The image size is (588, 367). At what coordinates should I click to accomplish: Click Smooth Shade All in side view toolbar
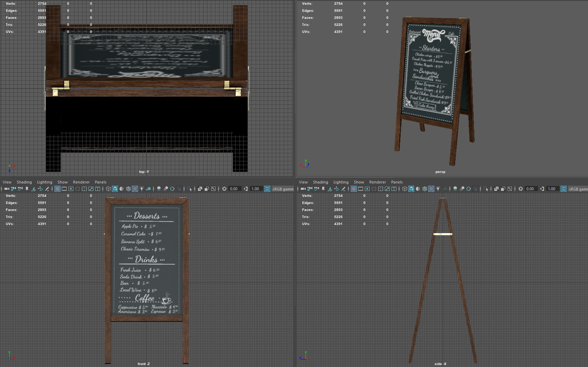(x=411, y=189)
